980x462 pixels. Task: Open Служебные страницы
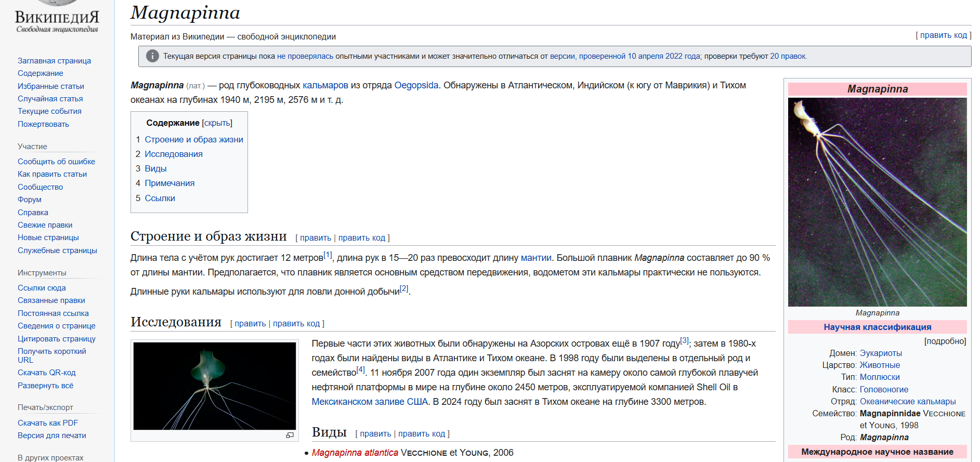[x=57, y=250]
